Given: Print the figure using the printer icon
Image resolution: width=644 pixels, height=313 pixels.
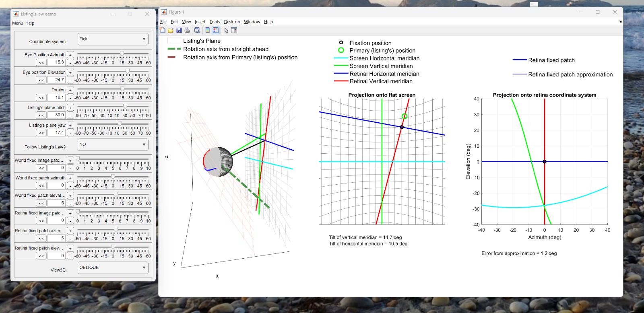Looking at the screenshot, I should [187, 31].
